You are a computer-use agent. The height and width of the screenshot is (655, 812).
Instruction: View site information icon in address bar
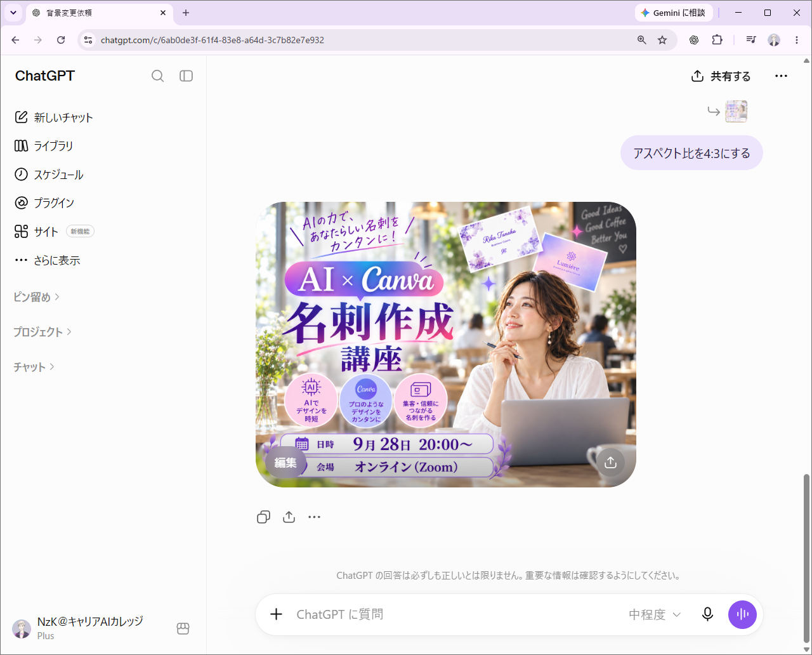coord(88,40)
